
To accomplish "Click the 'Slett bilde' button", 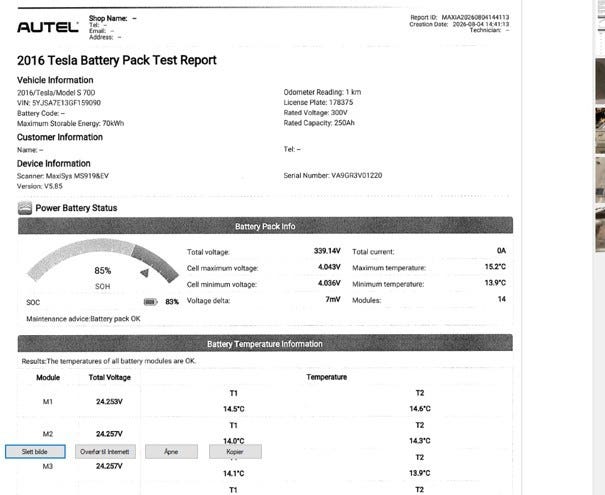I will click(x=35, y=451).
